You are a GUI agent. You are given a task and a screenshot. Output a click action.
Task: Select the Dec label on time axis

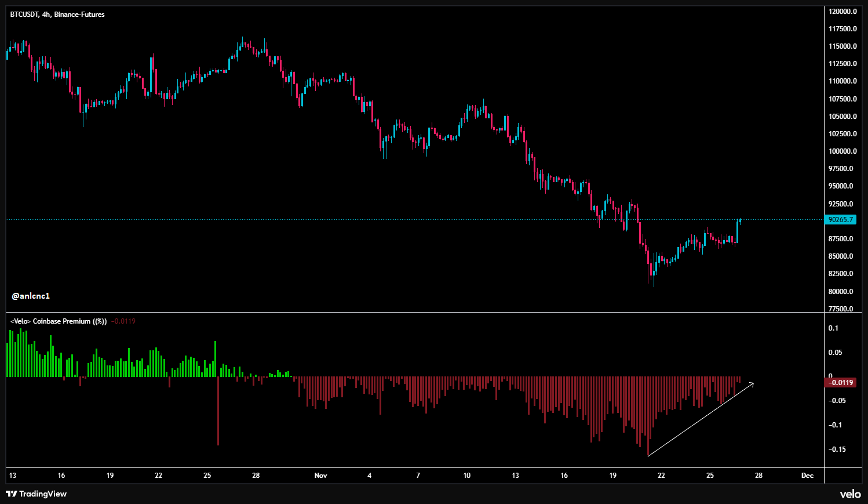(x=807, y=476)
